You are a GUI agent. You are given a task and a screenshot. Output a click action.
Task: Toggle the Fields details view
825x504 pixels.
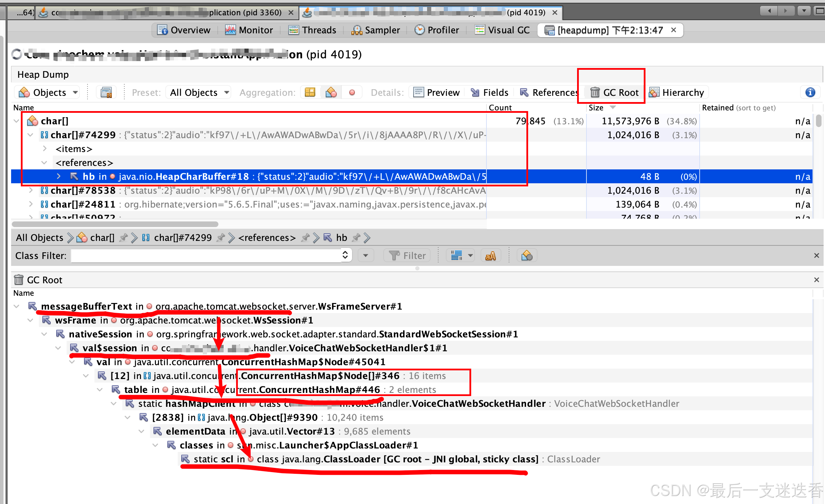click(x=490, y=92)
